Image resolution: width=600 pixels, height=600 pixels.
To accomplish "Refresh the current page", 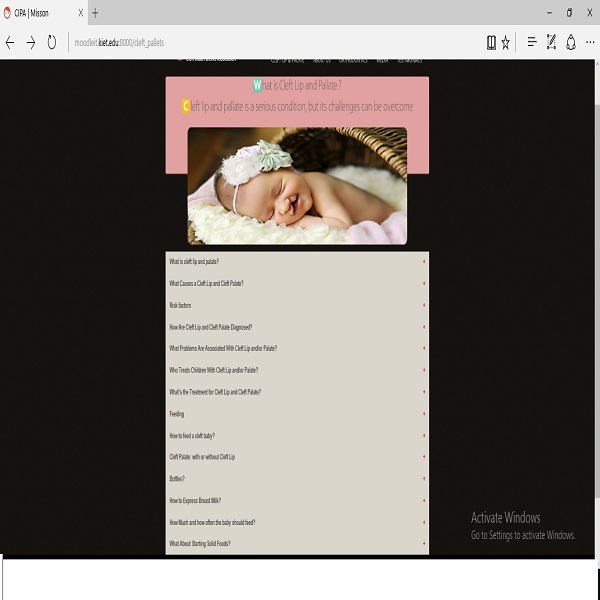I will (52, 42).
